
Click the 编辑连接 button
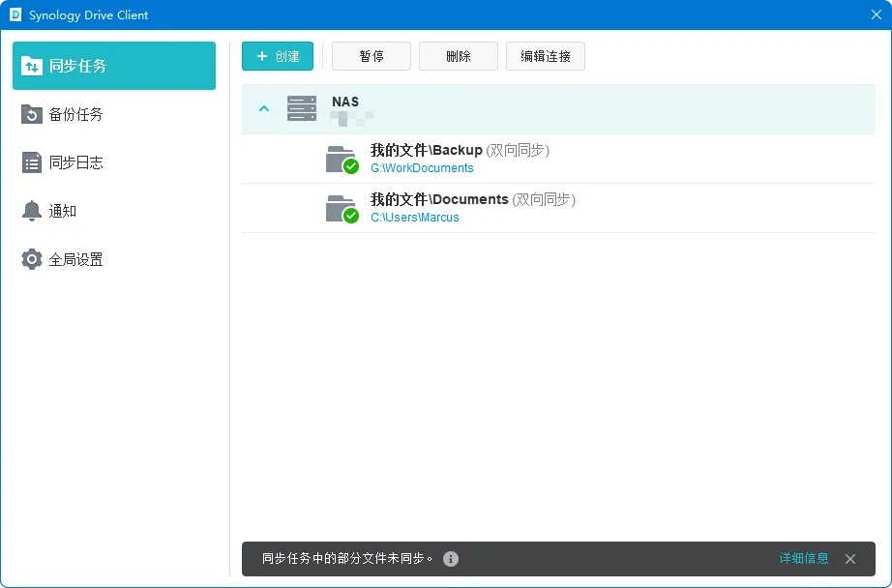546,56
